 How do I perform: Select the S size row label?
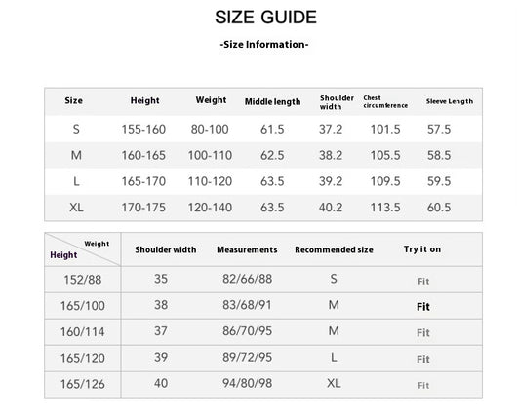[76, 130]
